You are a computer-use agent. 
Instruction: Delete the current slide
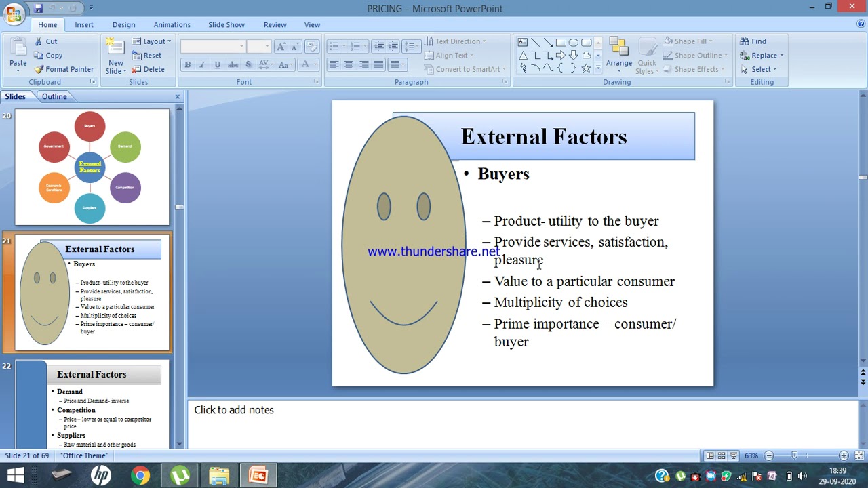pos(148,69)
